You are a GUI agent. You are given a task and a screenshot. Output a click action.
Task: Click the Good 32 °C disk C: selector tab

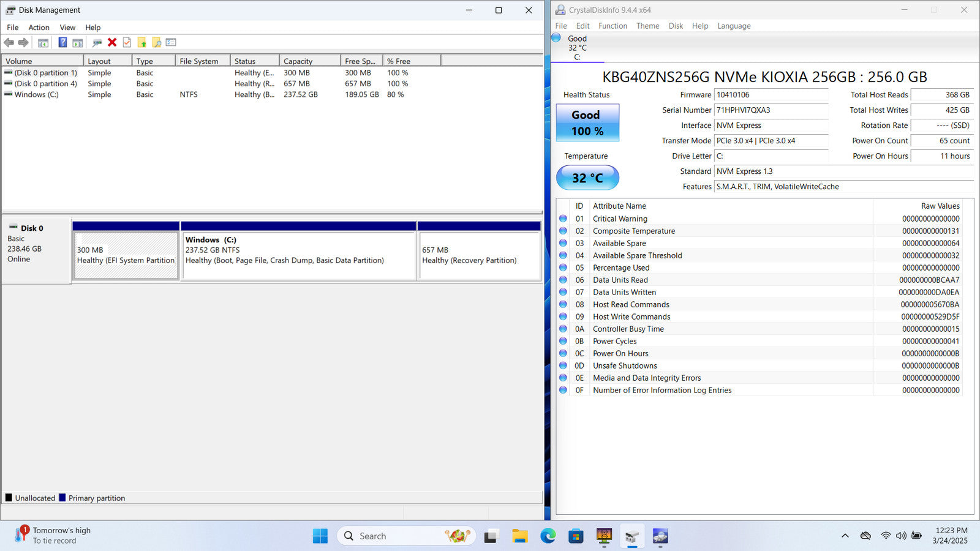577,47
